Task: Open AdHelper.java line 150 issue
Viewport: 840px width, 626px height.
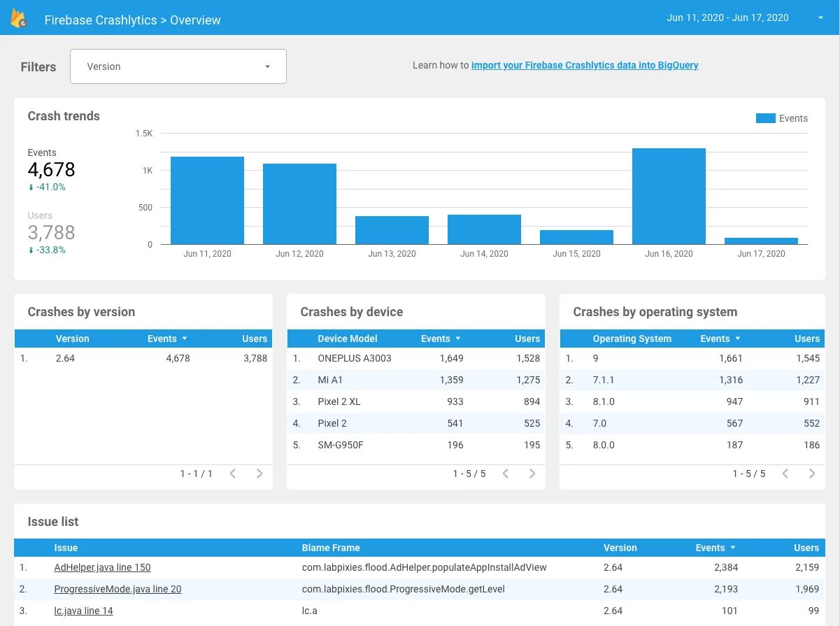Action: pyautogui.click(x=102, y=567)
